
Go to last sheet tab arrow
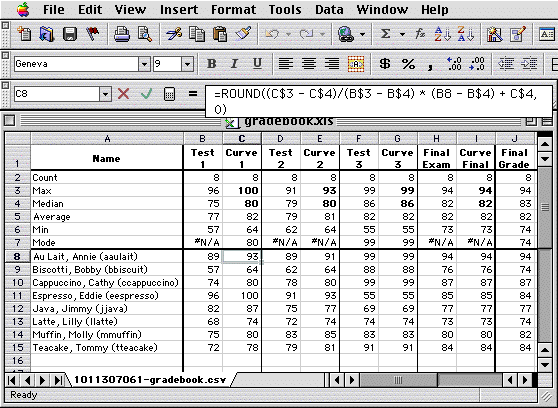(58, 380)
